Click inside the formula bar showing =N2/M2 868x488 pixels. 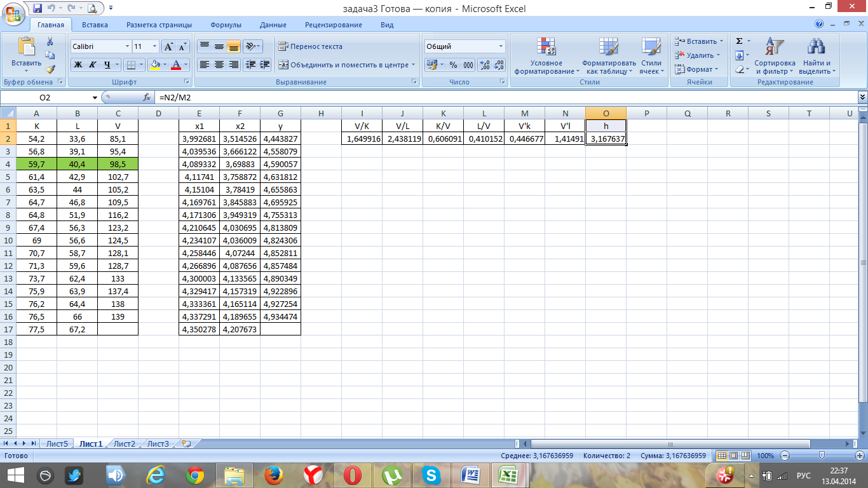click(x=505, y=97)
